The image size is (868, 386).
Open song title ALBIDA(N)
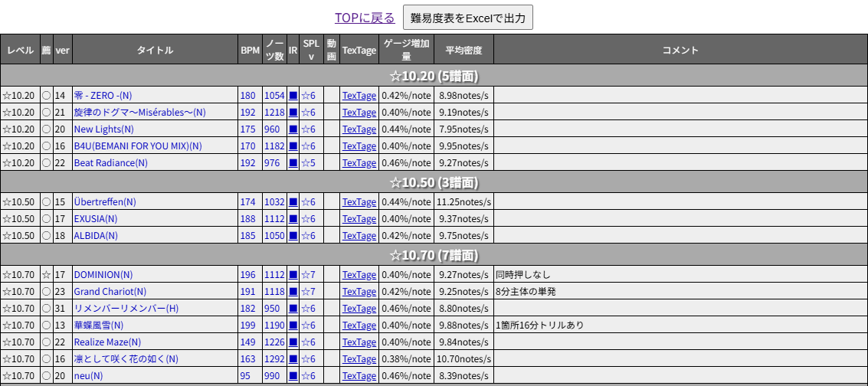coord(96,236)
